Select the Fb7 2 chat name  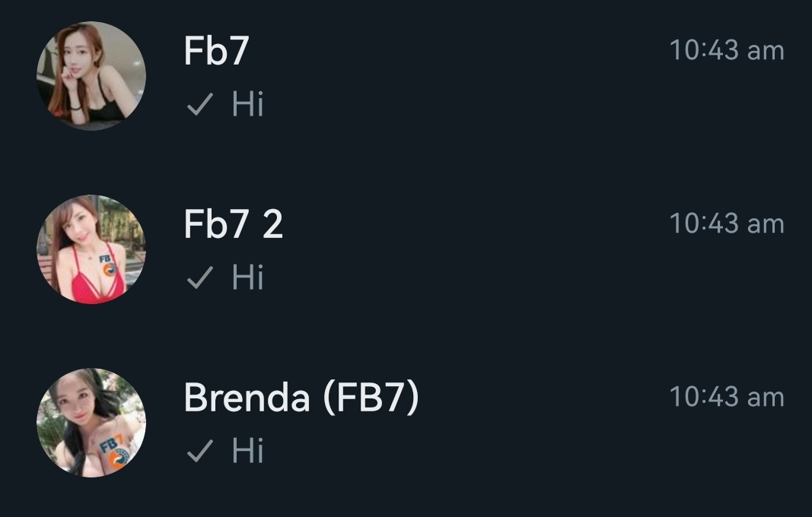(233, 225)
